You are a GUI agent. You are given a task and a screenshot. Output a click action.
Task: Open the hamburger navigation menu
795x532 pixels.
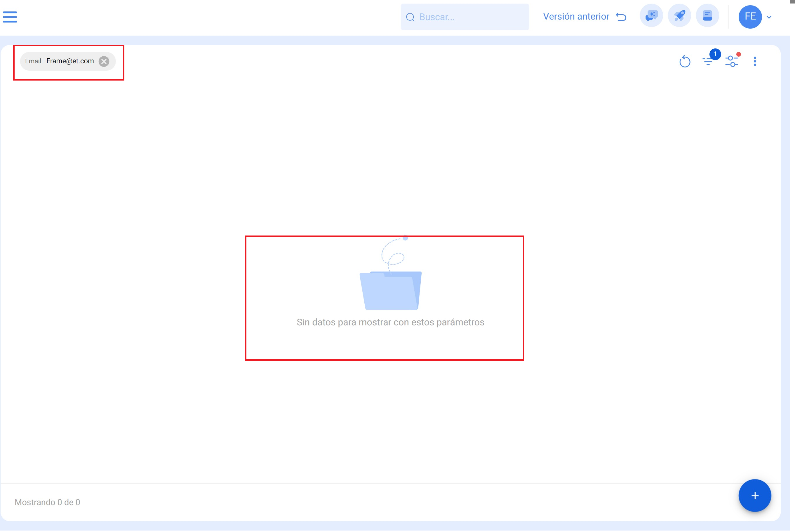[x=10, y=17]
